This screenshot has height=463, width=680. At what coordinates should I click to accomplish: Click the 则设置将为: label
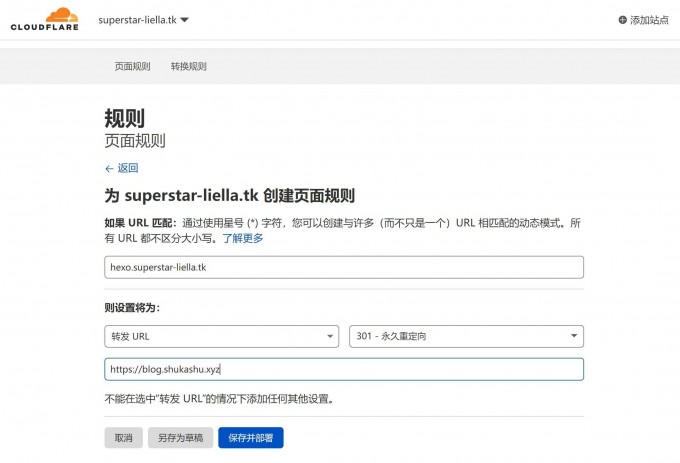point(132,308)
